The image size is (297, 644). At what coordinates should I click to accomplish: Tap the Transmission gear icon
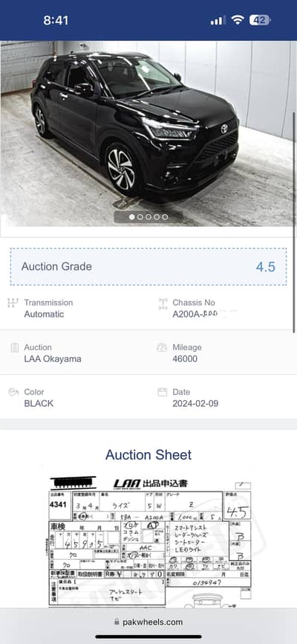coord(13,303)
